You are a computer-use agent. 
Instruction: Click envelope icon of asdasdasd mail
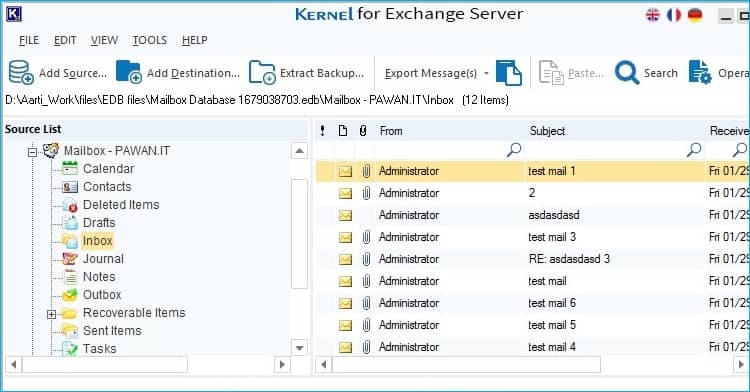[x=345, y=215]
